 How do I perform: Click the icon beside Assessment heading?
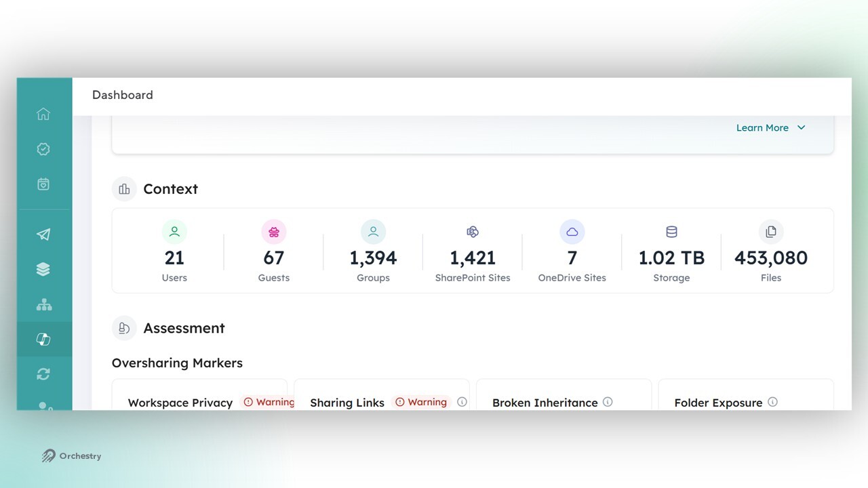pyautogui.click(x=124, y=328)
